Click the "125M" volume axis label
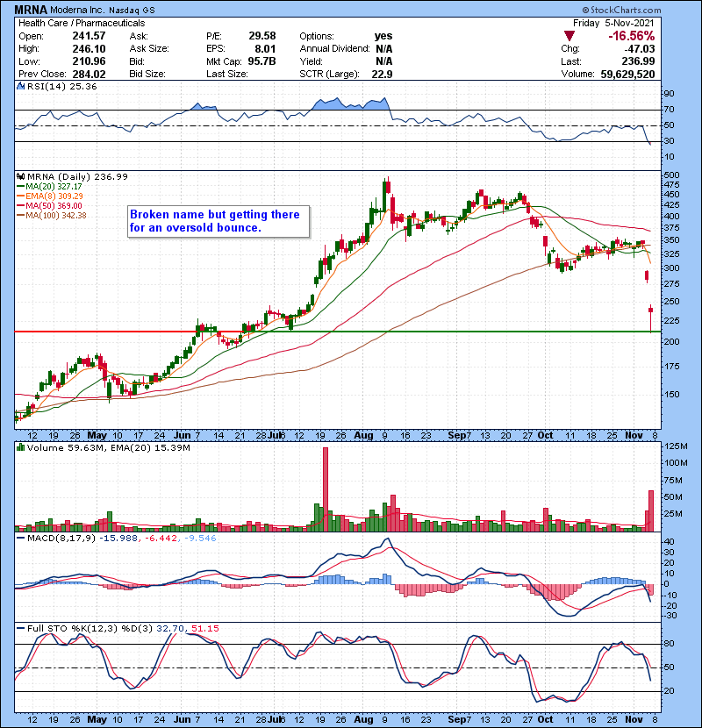The height and width of the screenshot is (728, 702). click(677, 446)
